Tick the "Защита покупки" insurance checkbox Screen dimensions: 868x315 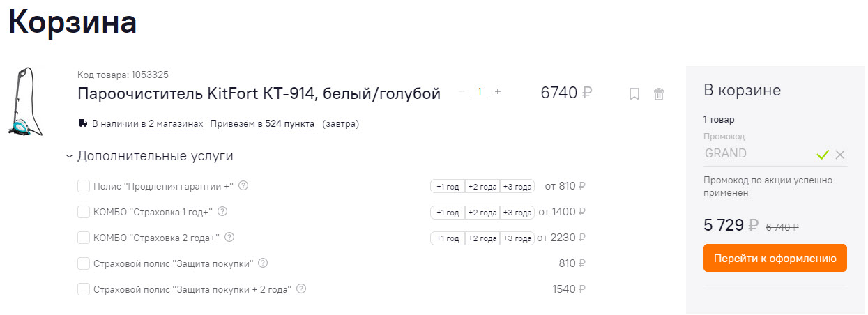[84, 263]
